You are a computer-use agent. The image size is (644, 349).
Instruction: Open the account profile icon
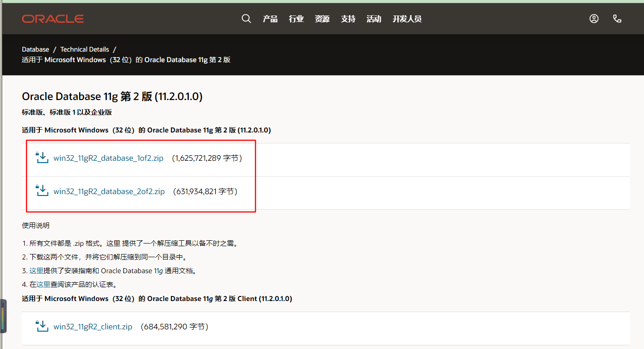point(594,18)
